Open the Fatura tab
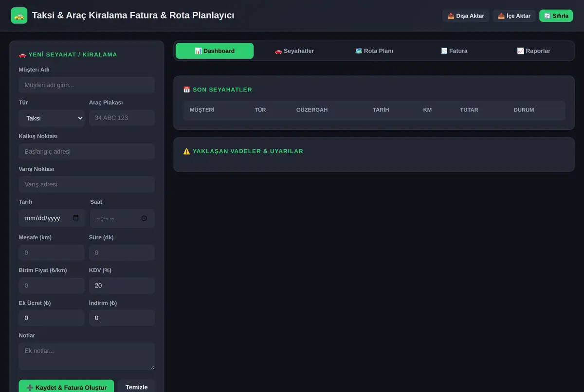Viewport: 584px width, 392px height. (x=454, y=51)
